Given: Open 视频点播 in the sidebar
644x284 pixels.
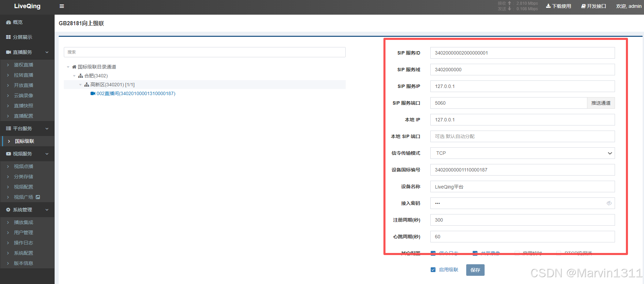Looking at the screenshot, I should click(24, 166).
